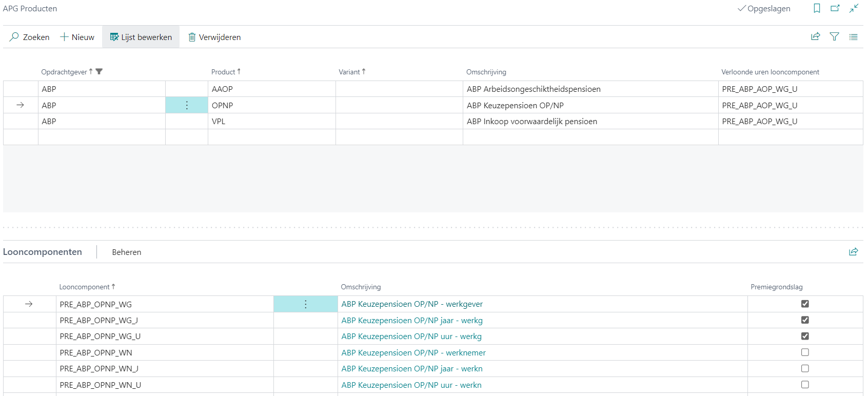
Task: Click the collapse page arrows icon
Action: click(854, 8)
